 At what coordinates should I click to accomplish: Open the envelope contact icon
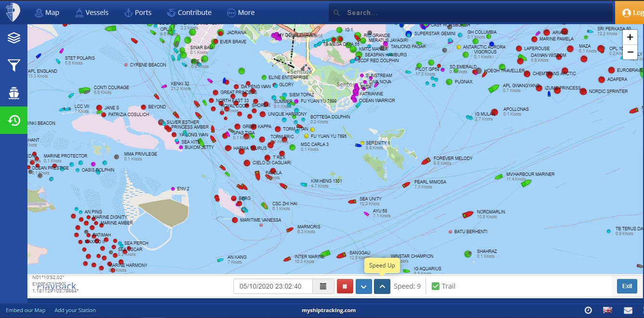click(x=628, y=310)
